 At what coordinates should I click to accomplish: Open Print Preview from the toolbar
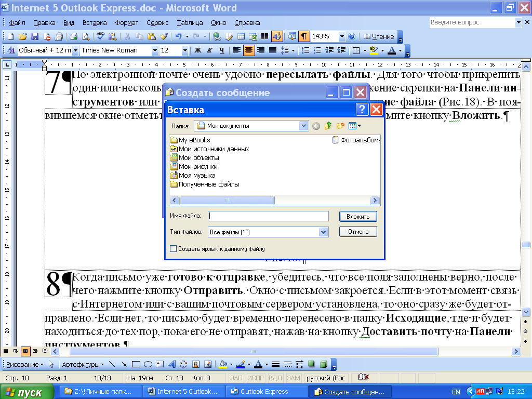pos(86,36)
